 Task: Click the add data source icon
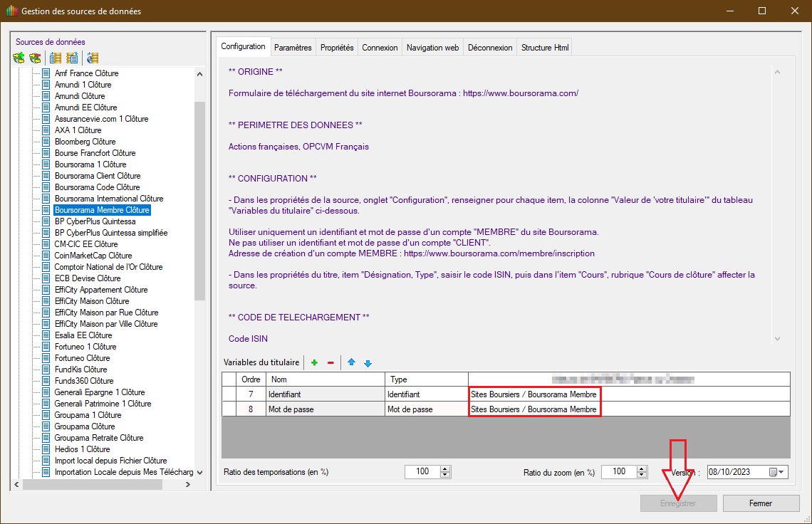tap(19, 58)
